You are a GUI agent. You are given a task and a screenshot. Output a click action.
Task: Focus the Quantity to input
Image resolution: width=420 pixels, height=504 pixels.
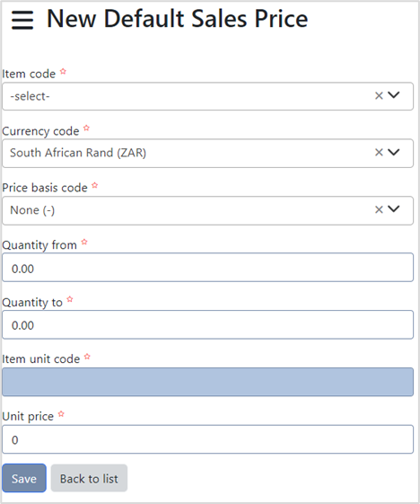pyautogui.click(x=207, y=324)
